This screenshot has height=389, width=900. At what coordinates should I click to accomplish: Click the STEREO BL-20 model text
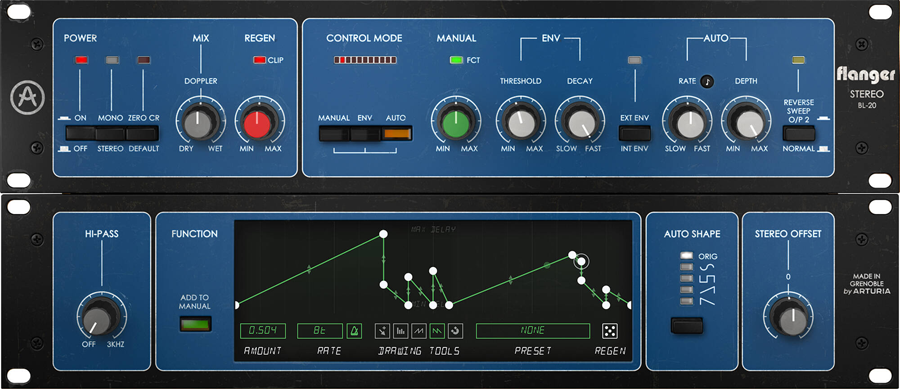click(866, 98)
